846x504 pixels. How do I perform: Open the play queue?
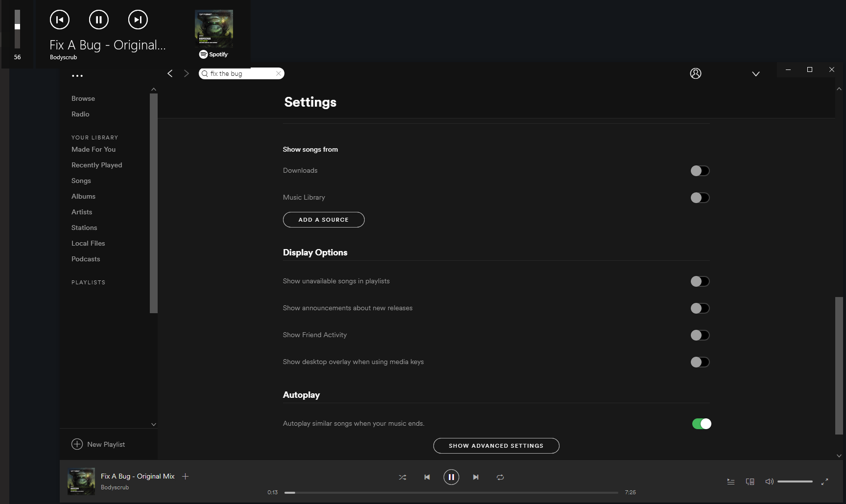[x=730, y=481]
